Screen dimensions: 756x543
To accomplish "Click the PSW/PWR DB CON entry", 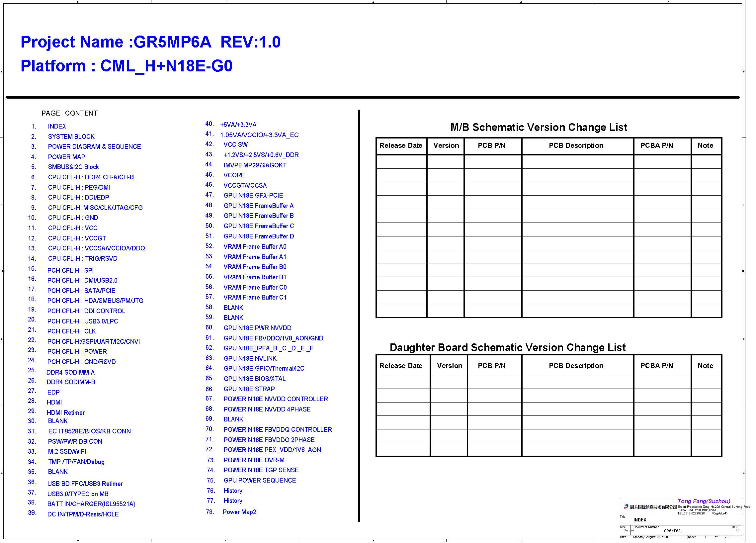I will click(x=75, y=442).
